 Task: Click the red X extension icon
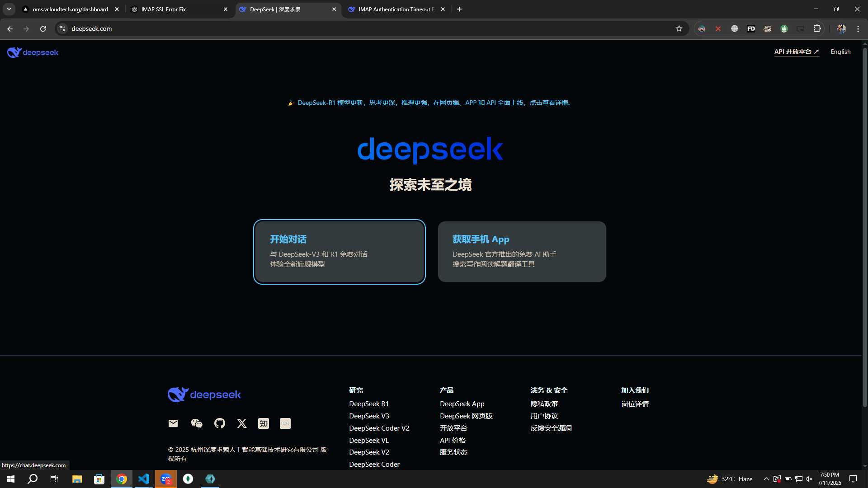click(x=718, y=28)
